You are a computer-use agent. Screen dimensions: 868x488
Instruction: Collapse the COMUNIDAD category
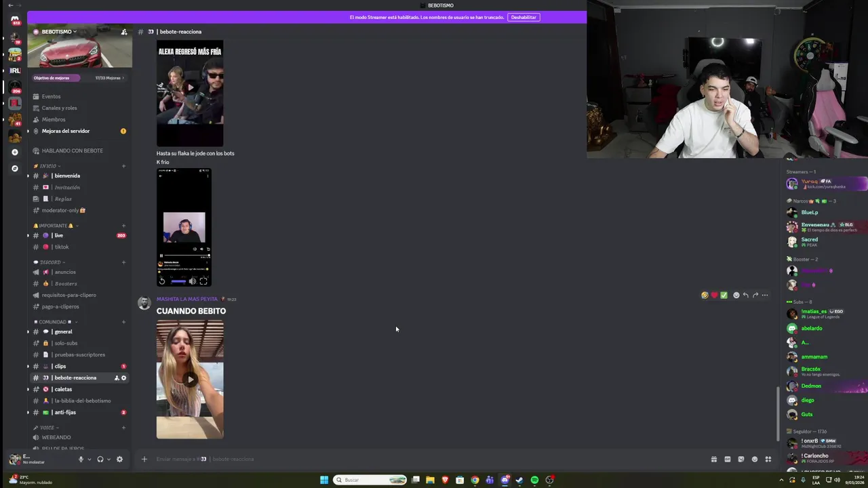coord(56,322)
